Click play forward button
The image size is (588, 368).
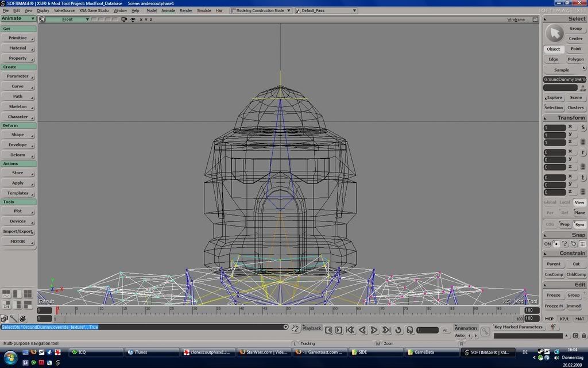(374, 330)
